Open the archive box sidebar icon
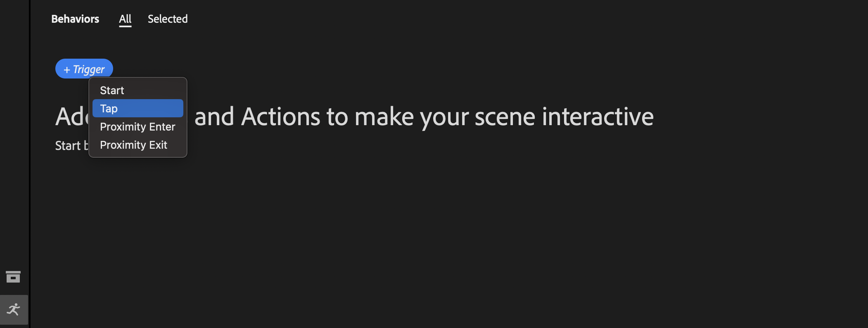Viewport: 868px width, 328px height. (13, 277)
